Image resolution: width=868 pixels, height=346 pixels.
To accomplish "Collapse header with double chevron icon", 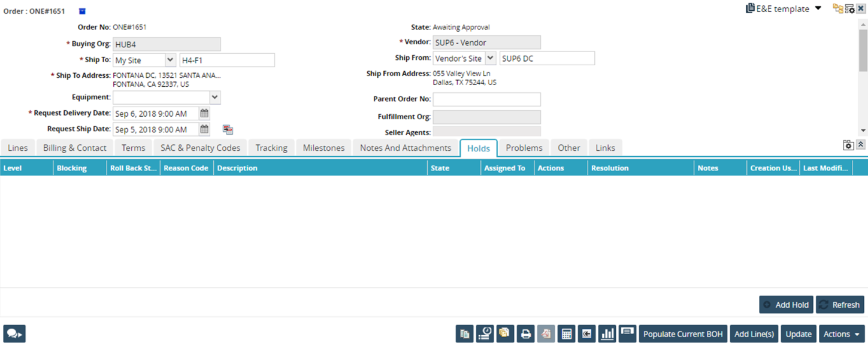I will [x=861, y=145].
